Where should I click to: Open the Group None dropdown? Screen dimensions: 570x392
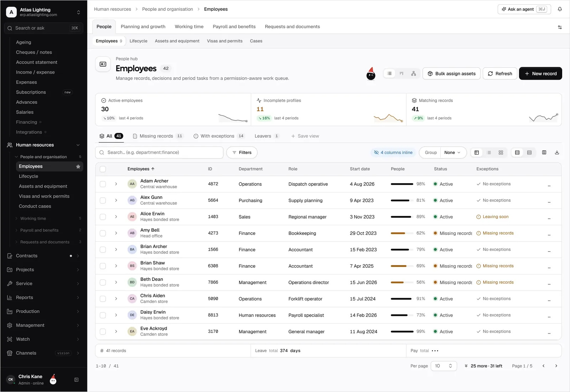coord(453,153)
